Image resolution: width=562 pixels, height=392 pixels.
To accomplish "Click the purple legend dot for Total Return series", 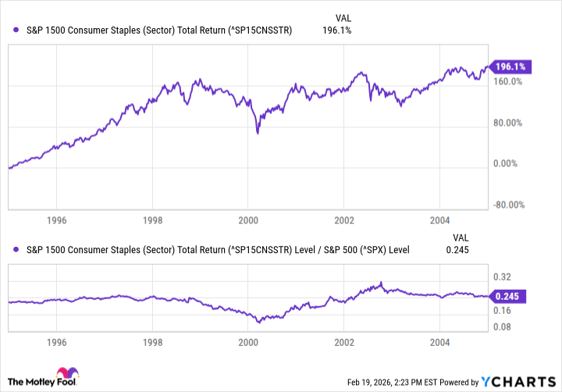I will 16,30.
